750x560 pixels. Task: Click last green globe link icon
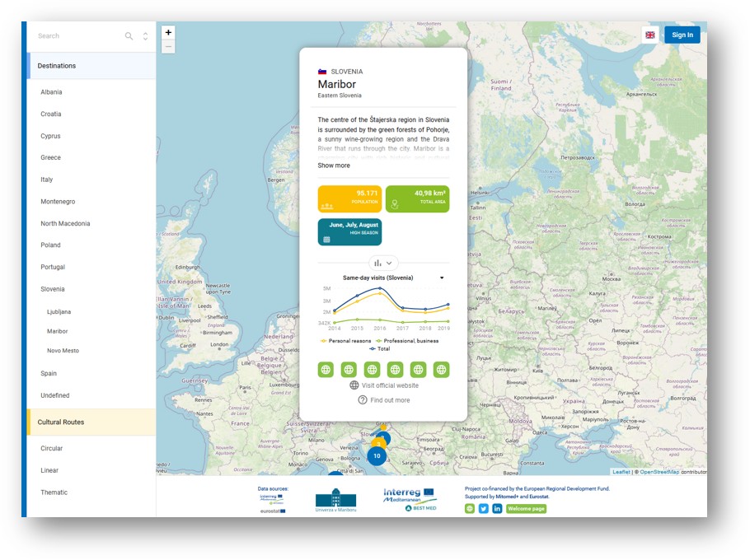[442, 369]
